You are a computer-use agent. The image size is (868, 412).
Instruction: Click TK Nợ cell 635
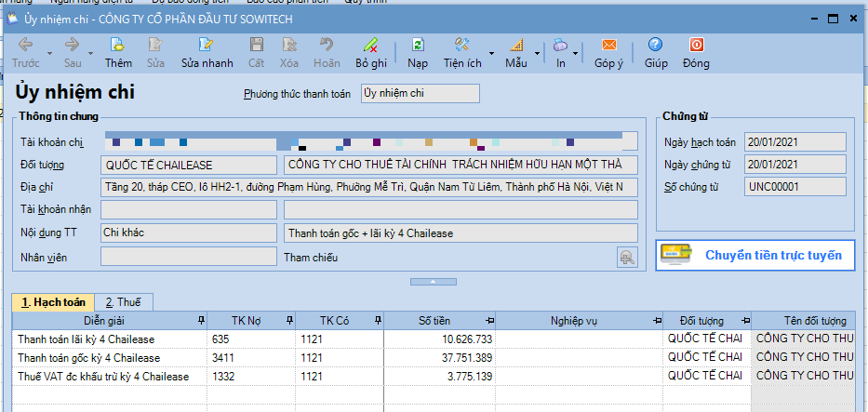[x=252, y=339]
